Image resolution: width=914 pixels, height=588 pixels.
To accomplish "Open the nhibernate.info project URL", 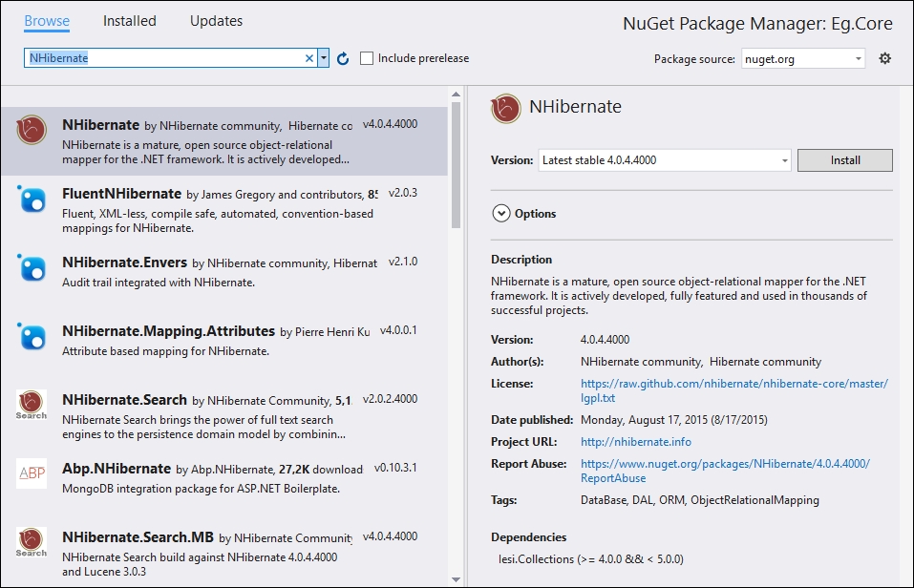I will [636, 442].
